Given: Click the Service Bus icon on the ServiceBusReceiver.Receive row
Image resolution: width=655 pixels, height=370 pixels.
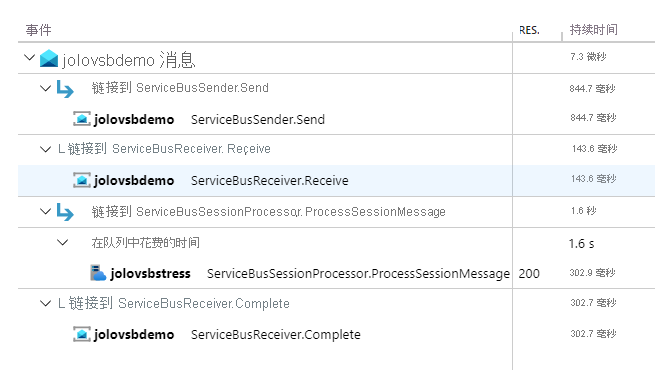Looking at the screenshot, I should pyautogui.click(x=82, y=180).
